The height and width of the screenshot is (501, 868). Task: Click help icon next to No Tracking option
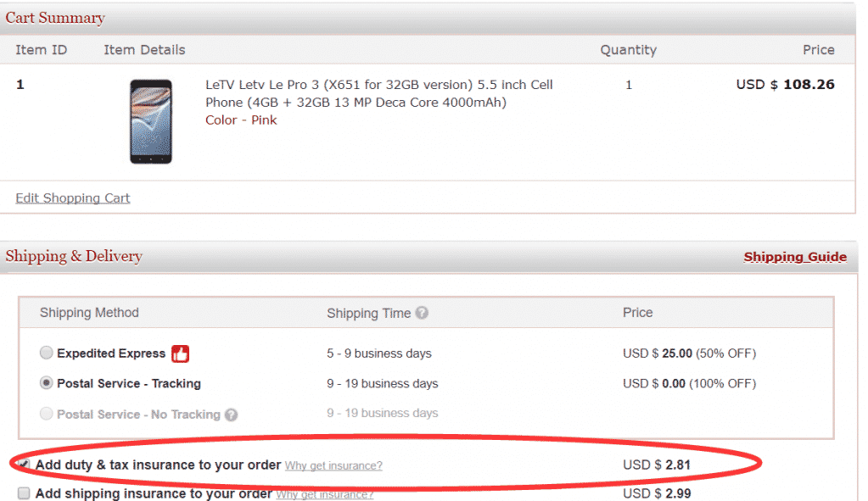[231, 415]
